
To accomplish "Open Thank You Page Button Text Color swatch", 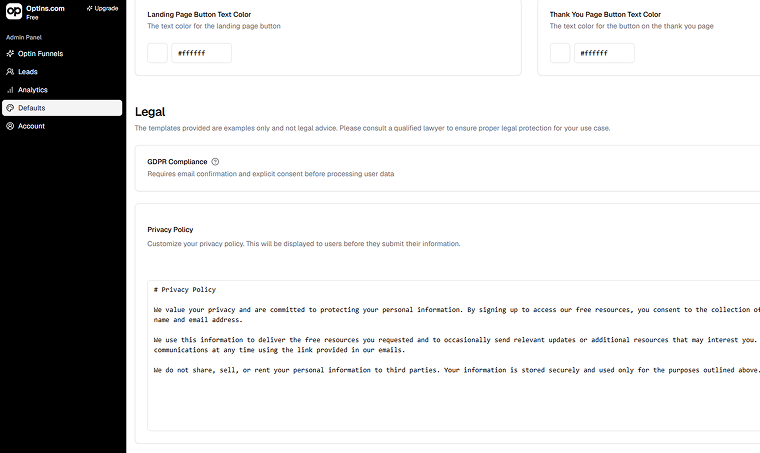I will click(560, 53).
